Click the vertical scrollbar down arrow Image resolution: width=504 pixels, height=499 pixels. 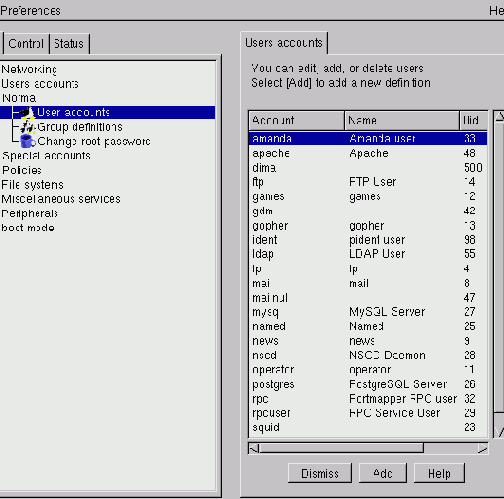click(x=499, y=432)
